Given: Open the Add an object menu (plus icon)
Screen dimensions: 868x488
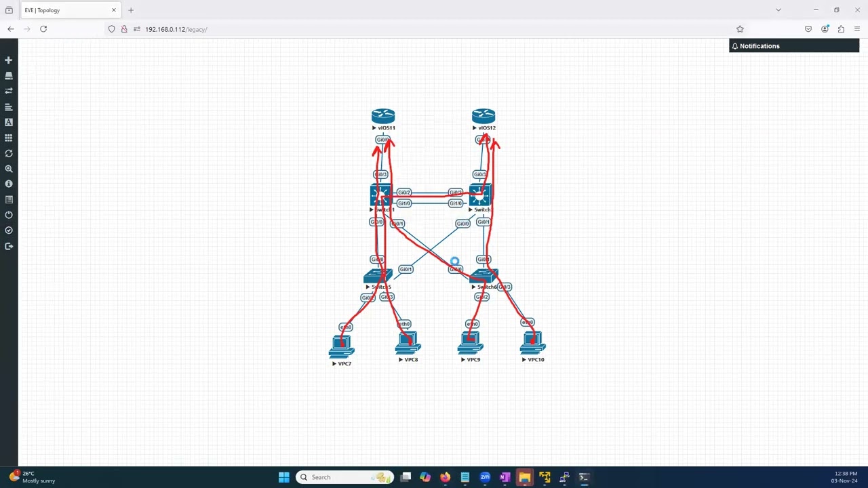Looking at the screenshot, I should pos(9,60).
